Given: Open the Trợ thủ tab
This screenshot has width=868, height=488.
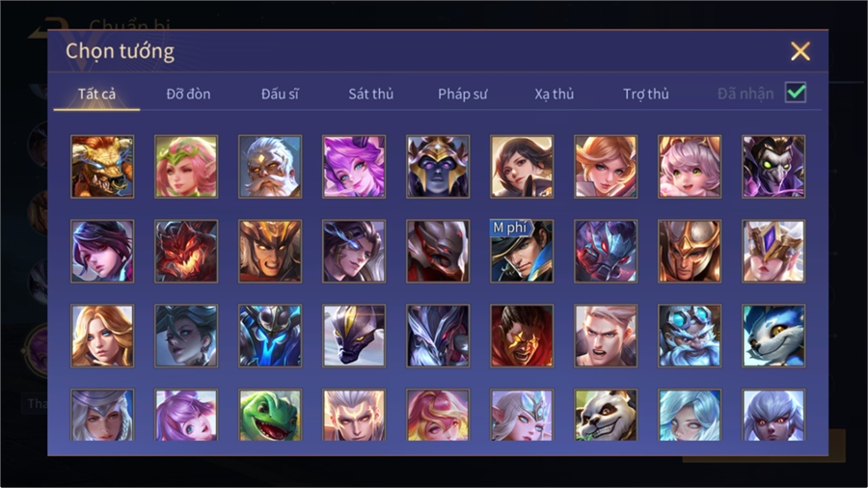Looking at the screenshot, I should [646, 95].
